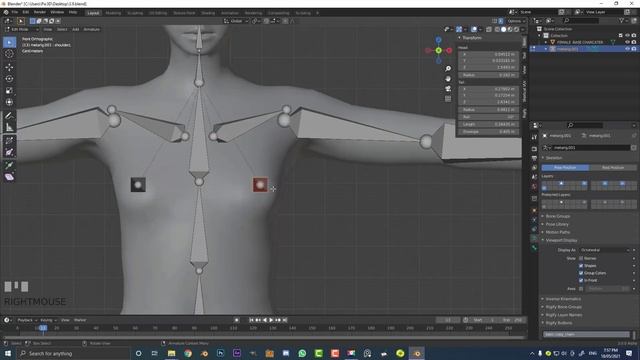Toggle Group Colors checkbox
Image resolution: width=640 pixels, height=360 pixels.
click(581, 273)
